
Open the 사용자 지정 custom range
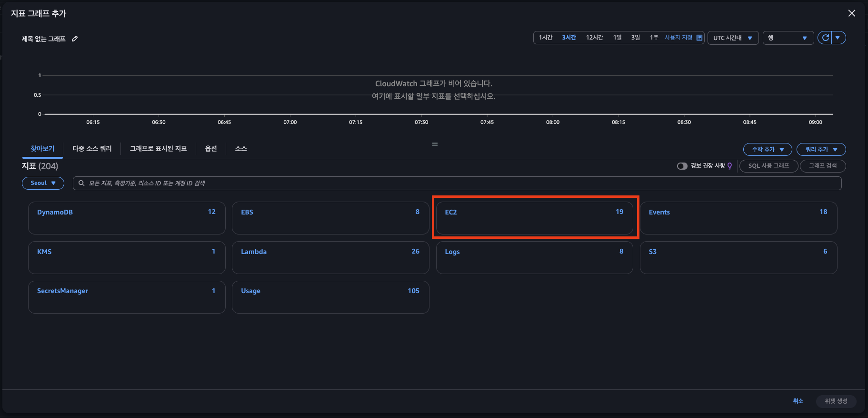click(x=678, y=38)
